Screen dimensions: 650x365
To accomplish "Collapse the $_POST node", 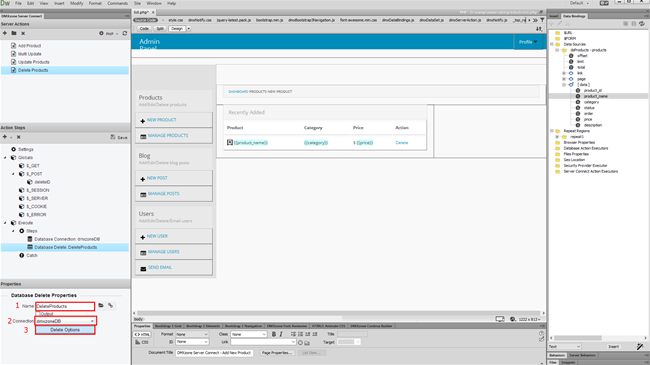I will [x=13, y=174].
